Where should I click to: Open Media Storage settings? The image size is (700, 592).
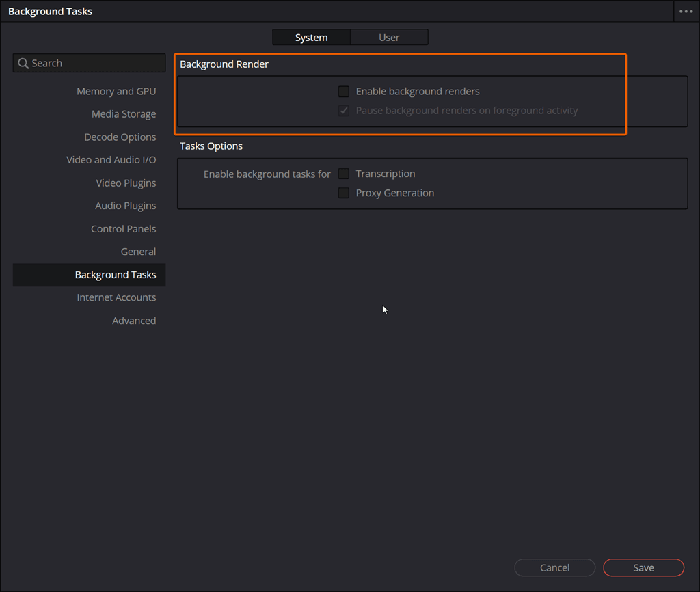123,113
